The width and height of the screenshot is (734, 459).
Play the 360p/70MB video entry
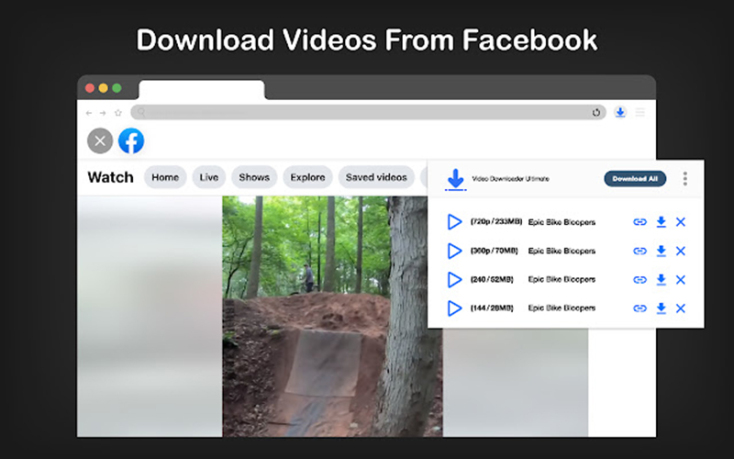tap(454, 251)
